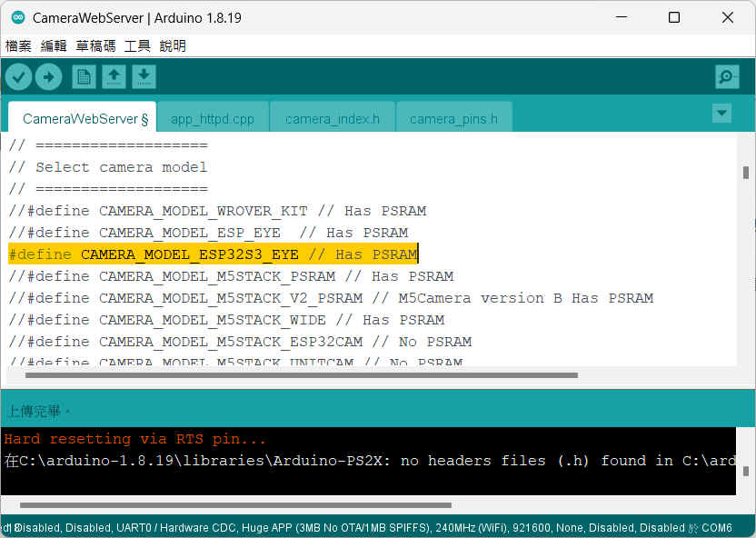The width and height of the screenshot is (756, 538).
Task: Click the Arduino logo in title bar
Action: tap(18, 18)
